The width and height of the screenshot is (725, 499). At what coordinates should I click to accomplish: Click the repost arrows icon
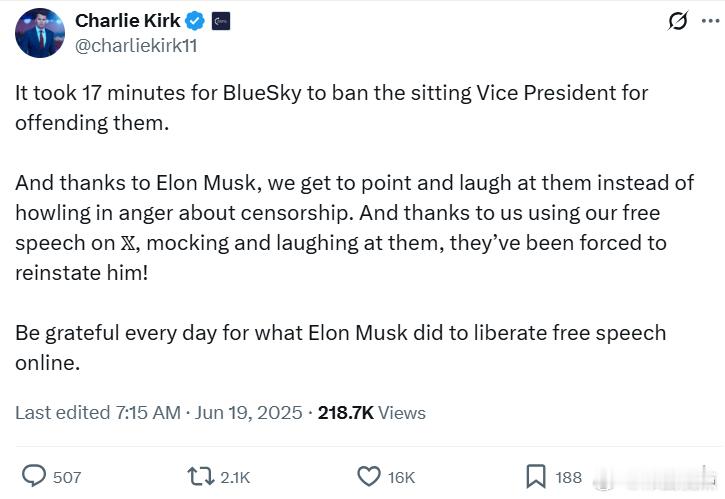201,476
